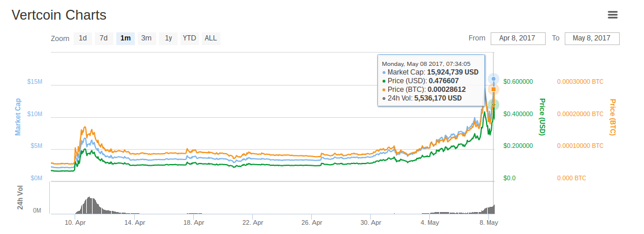Select the 1m zoom button

(125, 39)
